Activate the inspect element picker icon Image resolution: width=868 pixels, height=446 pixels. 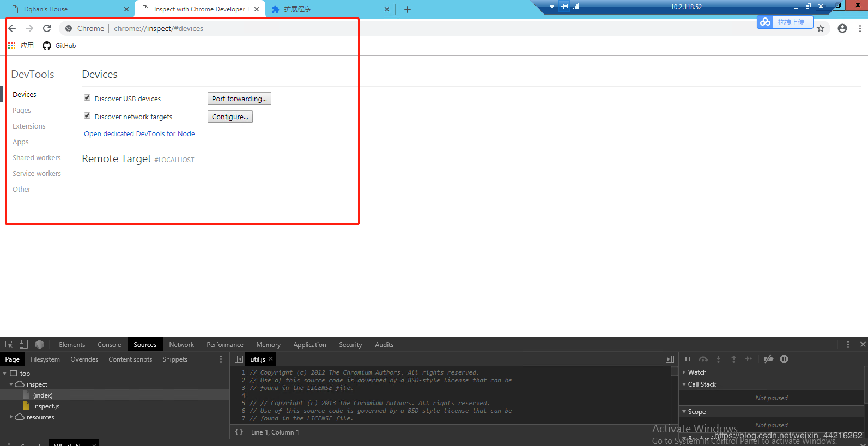[9, 344]
